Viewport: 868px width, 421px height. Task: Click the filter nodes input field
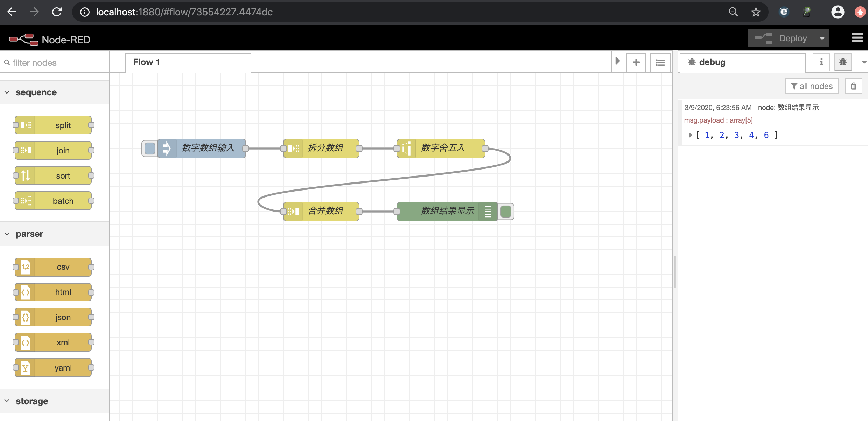[x=55, y=62]
